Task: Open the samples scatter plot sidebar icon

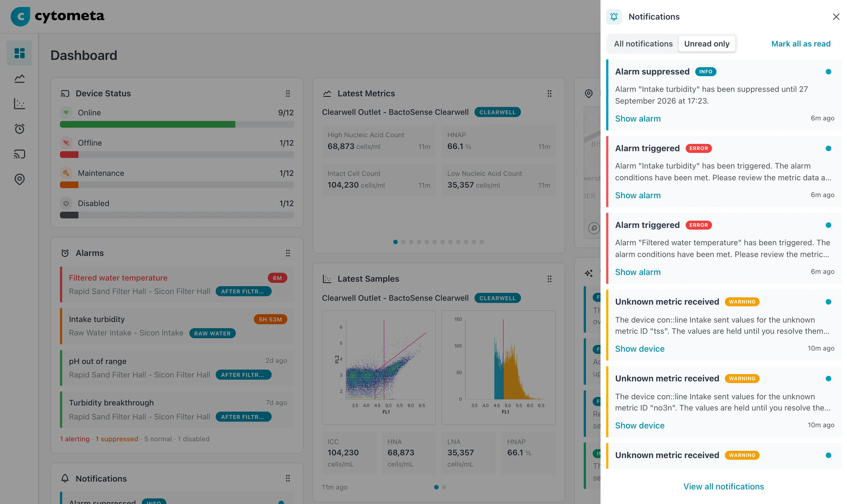Action: 19,104
